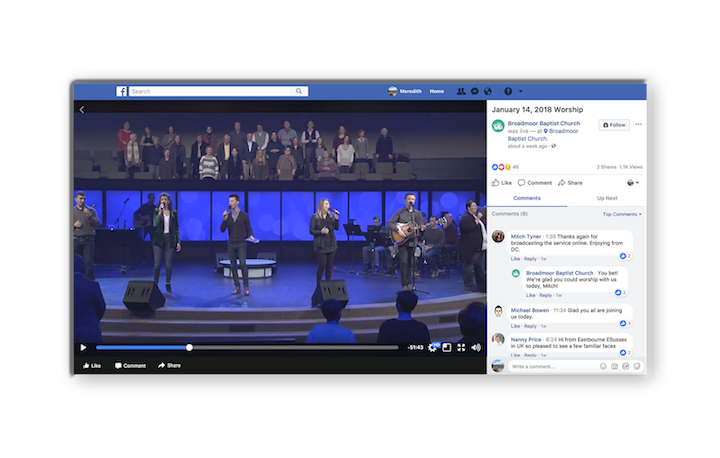
Task: Click the search magnifier icon
Action: coord(299,91)
